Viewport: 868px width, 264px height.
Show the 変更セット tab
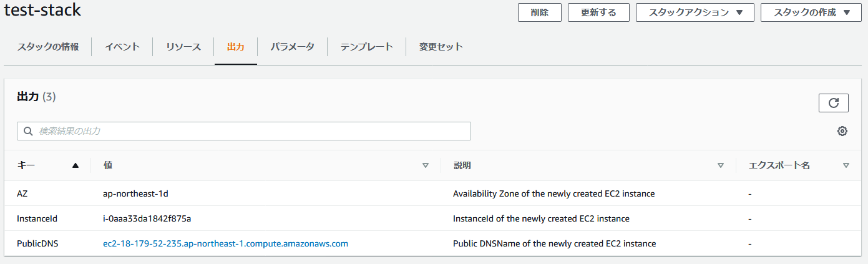441,47
